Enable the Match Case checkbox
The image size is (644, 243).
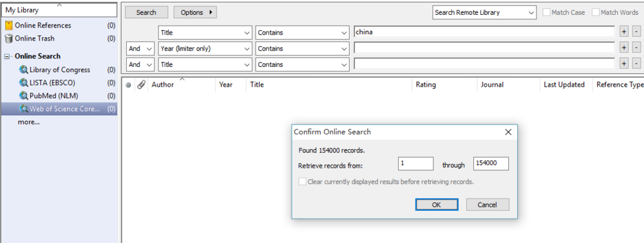(x=546, y=12)
